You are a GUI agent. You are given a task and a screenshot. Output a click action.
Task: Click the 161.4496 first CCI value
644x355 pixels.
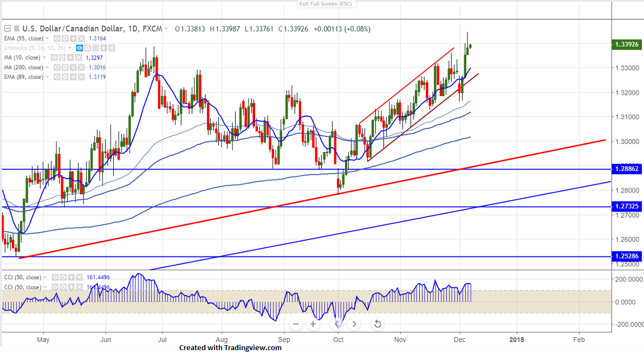[x=98, y=278]
